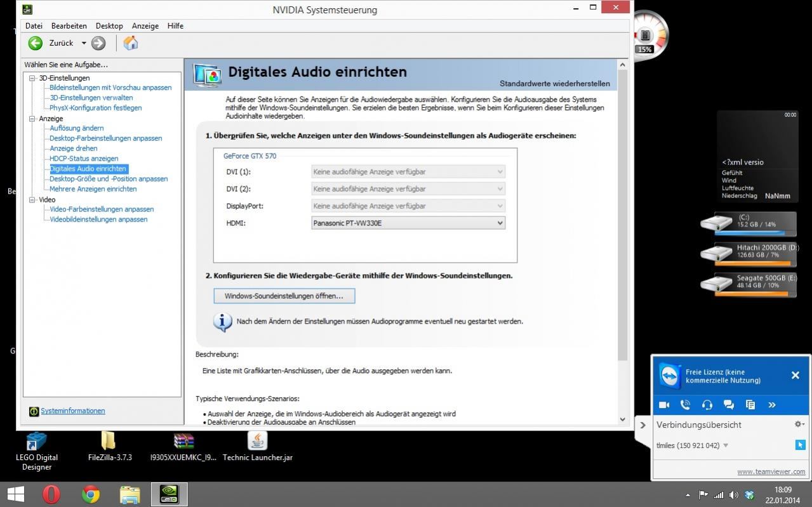Select I9305XXUEMKC archive on desktop
This screenshot has height=507, width=812.
pos(183,446)
